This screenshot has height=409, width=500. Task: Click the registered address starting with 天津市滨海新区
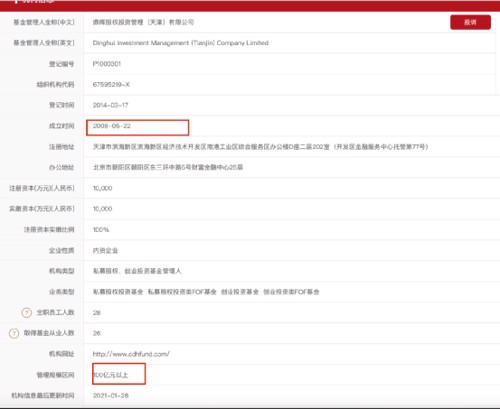pyautogui.click(x=260, y=147)
